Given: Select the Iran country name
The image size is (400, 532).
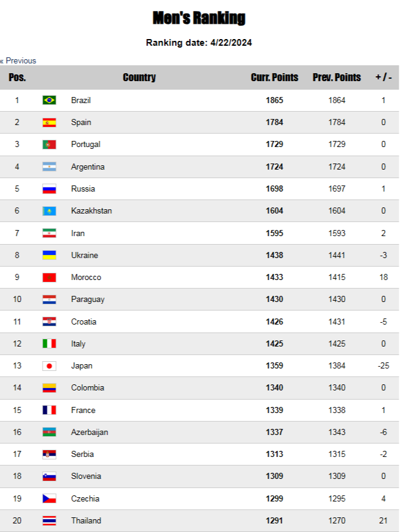Looking at the screenshot, I should click(78, 233).
